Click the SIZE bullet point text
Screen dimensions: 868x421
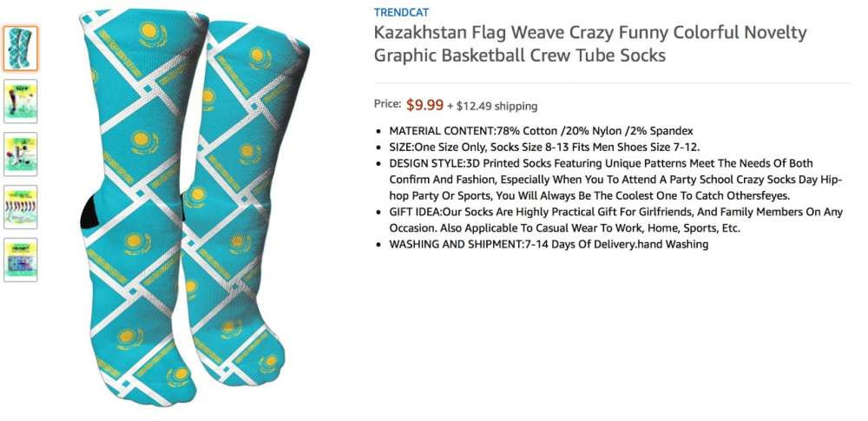click(544, 147)
